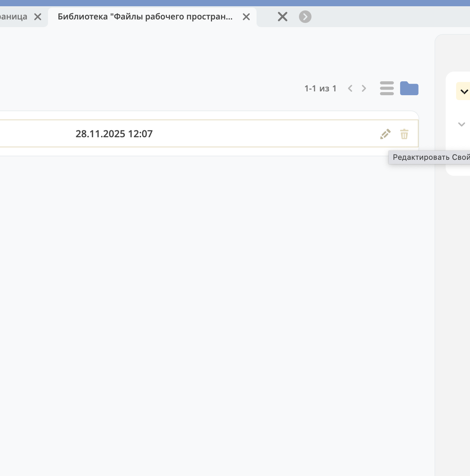Switch to the tab ending in "раница"

[x=14, y=17]
